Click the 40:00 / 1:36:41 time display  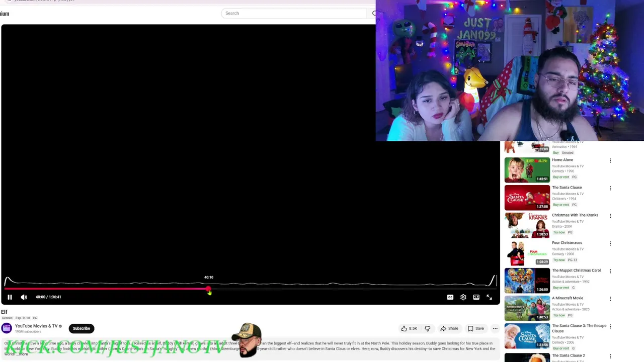coord(48,297)
